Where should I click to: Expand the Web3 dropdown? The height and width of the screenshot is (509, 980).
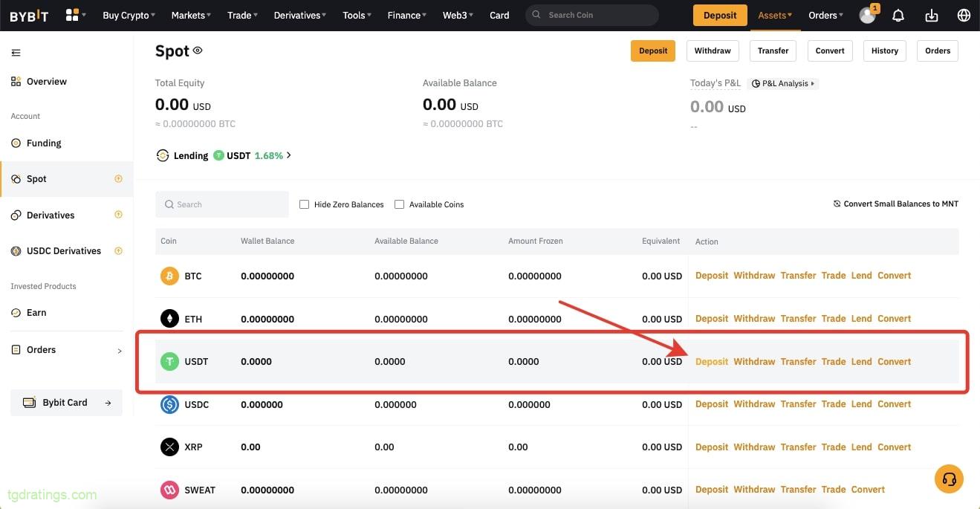[458, 15]
